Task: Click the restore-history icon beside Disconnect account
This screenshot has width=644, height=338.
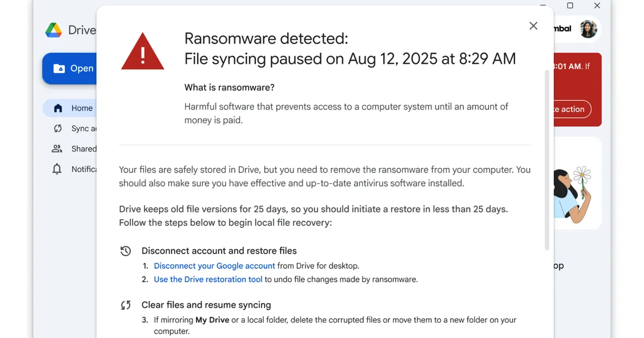Action: point(126,250)
